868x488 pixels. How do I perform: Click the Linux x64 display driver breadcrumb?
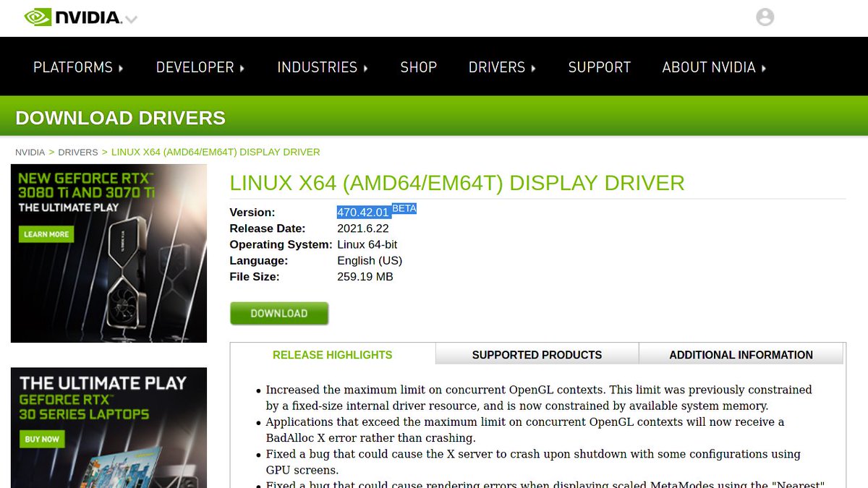point(216,153)
